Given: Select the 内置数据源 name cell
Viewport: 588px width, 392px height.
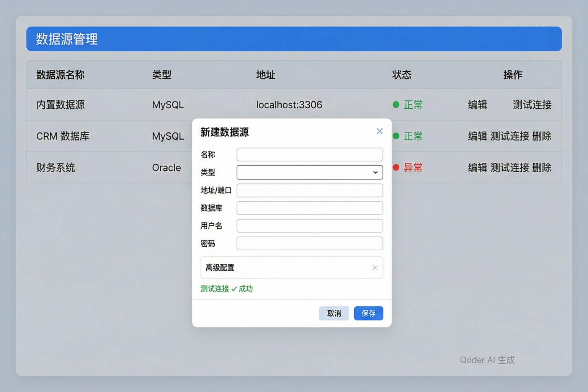Looking at the screenshot, I should click(x=60, y=105).
